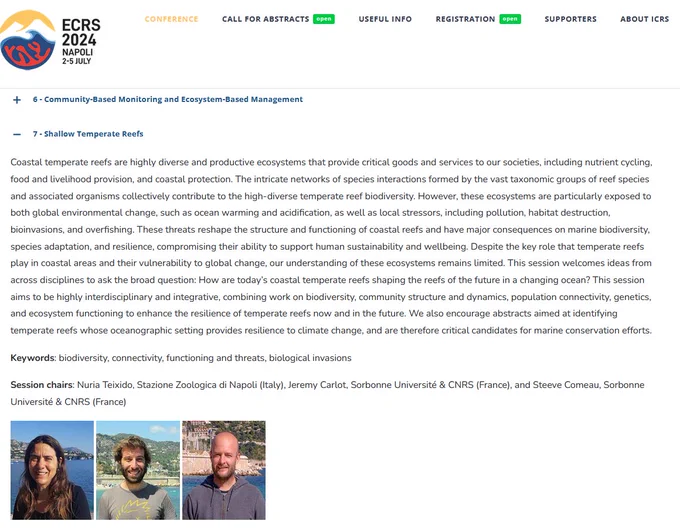The height and width of the screenshot is (528, 680).
Task: Open the Registration menu item
Action: (465, 19)
